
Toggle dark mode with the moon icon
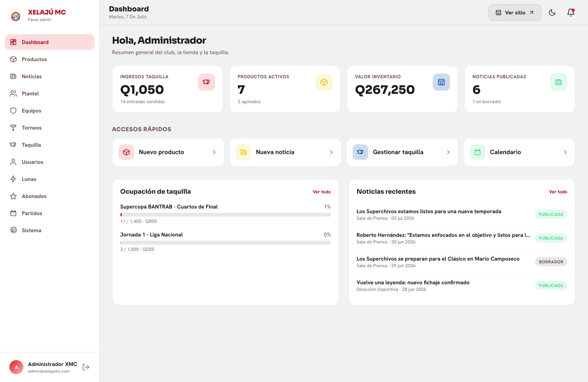(552, 12)
